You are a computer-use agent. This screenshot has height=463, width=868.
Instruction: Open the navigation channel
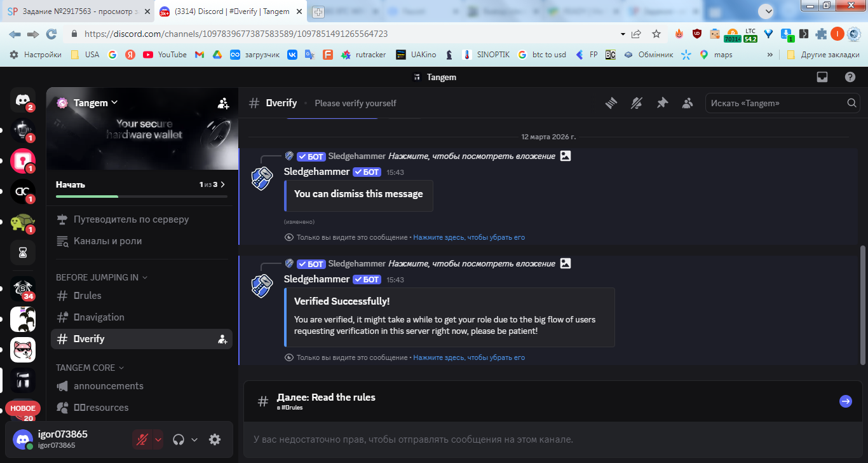142,317
